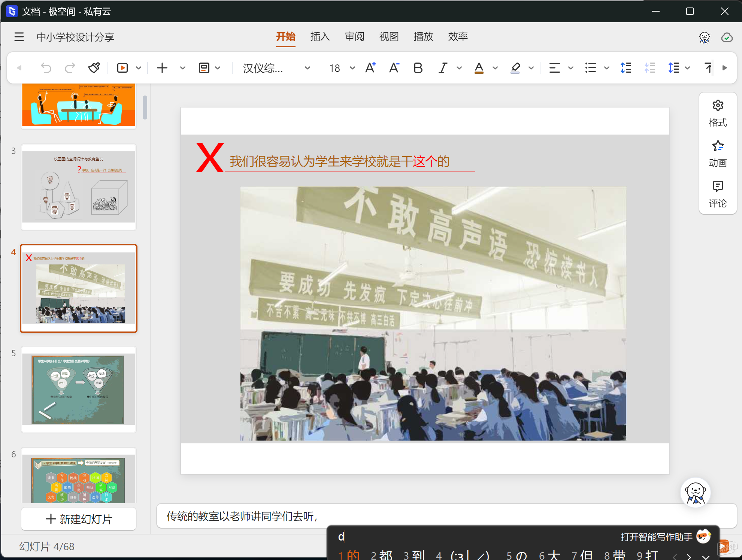Click the text direction icon
742x560 pixels.
coord(708,68)
